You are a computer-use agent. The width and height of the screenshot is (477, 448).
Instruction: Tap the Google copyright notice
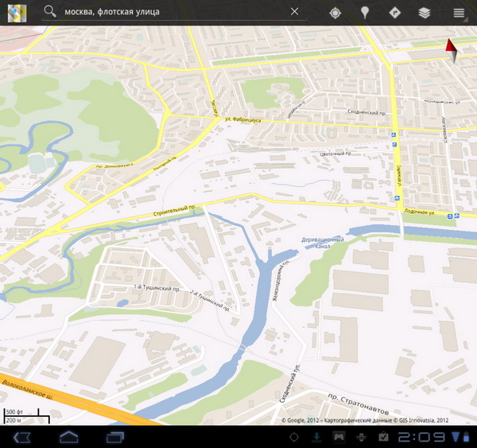[x=365, y=420]
